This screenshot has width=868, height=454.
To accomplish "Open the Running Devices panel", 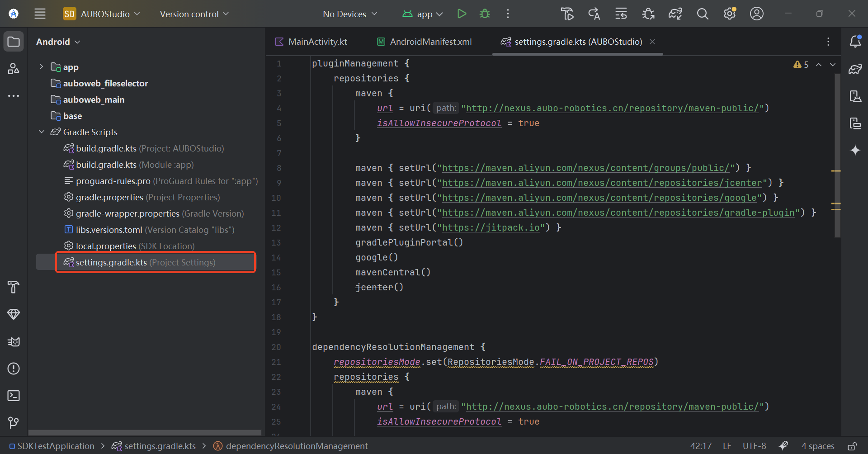I will [x=856, y=123].
